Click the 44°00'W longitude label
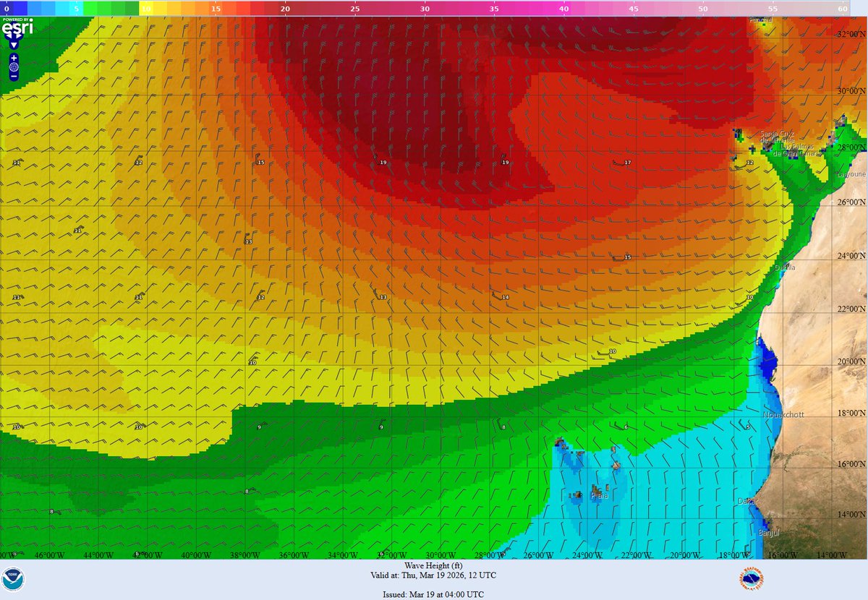The width and height of the screenshot is (868, 600). (x=98, y=554)
